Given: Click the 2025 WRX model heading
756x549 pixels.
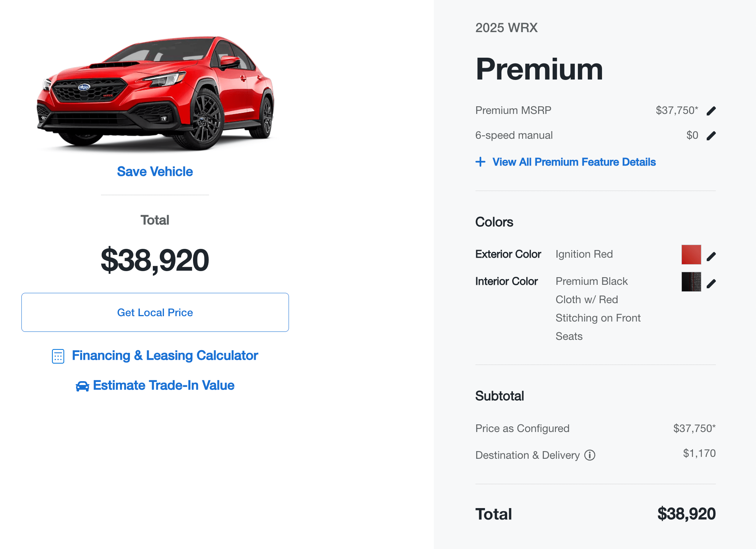Looking at the screenshot, I should click(x=506, y=28).
